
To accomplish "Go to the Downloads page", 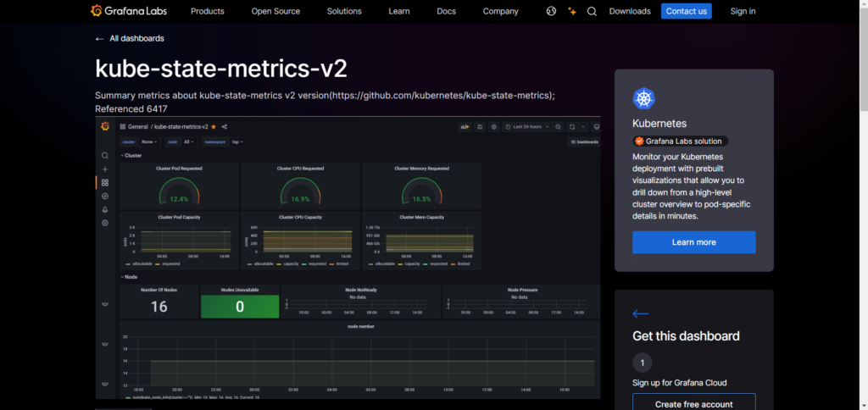I will [x=630, y=11].
